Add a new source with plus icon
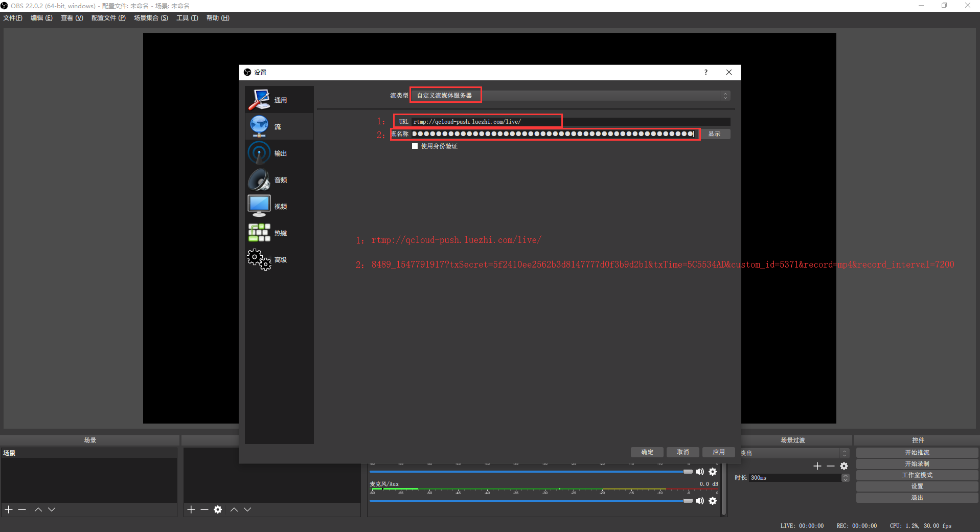Image resolution: width=980 pixels, height=532 pixels. (x=191, y=509)
